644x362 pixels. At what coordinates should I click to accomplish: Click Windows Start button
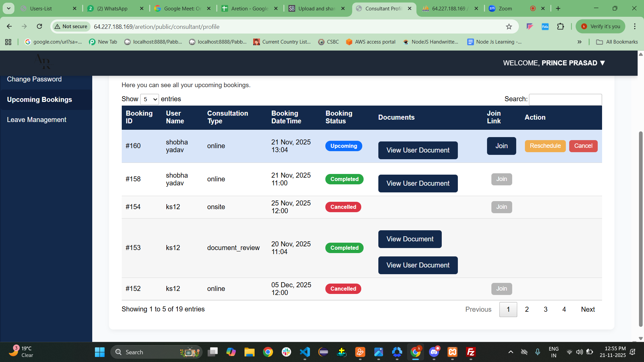point(100,352)
